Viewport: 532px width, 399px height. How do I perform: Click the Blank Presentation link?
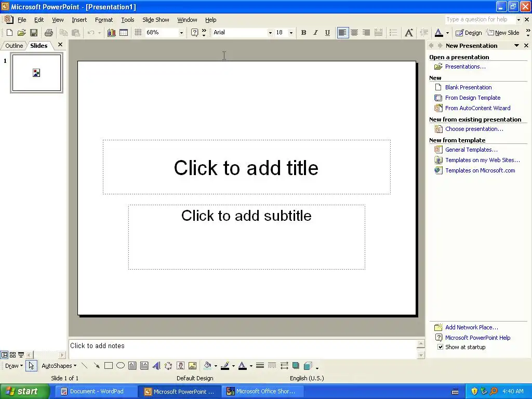point(468,87)
